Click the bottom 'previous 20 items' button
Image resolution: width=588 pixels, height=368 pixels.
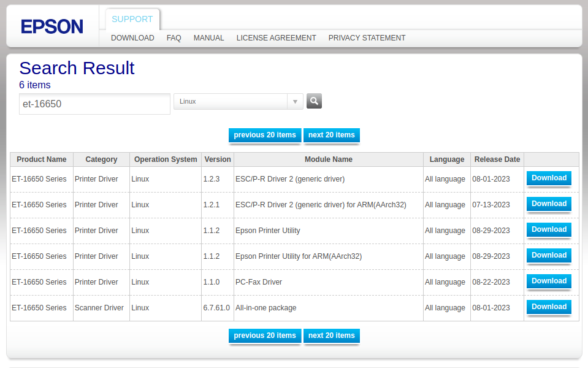[x=265, y=335]
